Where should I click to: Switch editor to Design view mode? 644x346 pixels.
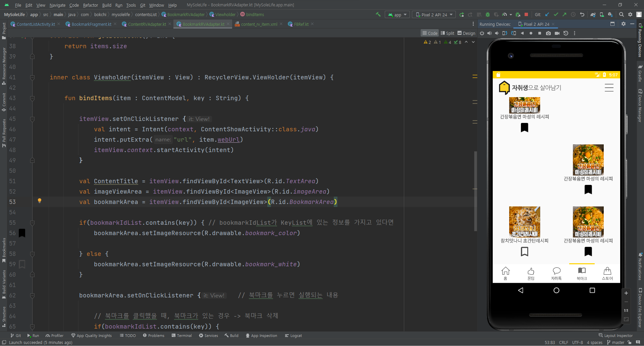[466, 33]
